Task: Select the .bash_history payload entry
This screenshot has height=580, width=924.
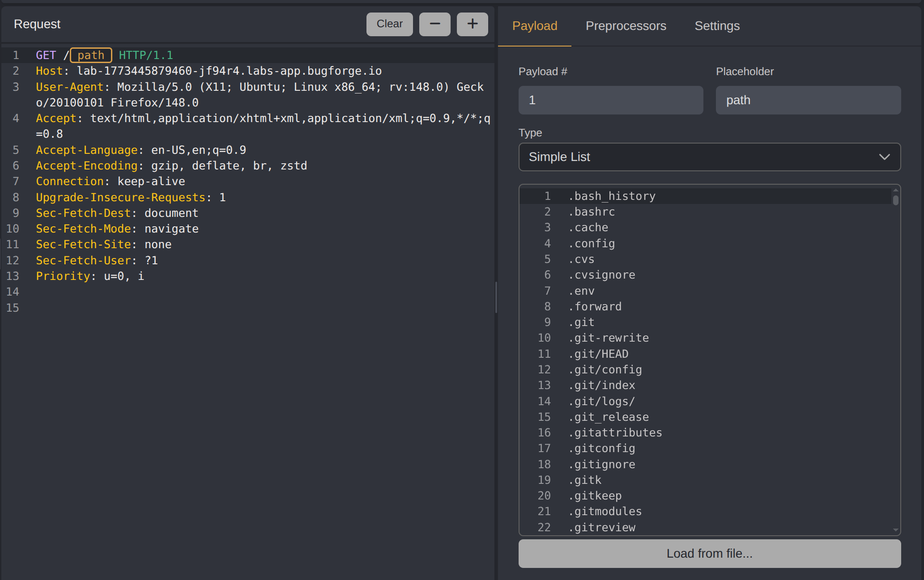Action: [x=611, y=195]
